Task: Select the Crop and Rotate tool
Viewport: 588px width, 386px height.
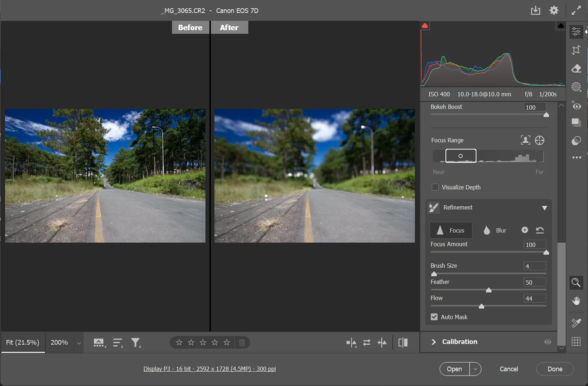Action: pyautogui.click(x=576, y=50)
